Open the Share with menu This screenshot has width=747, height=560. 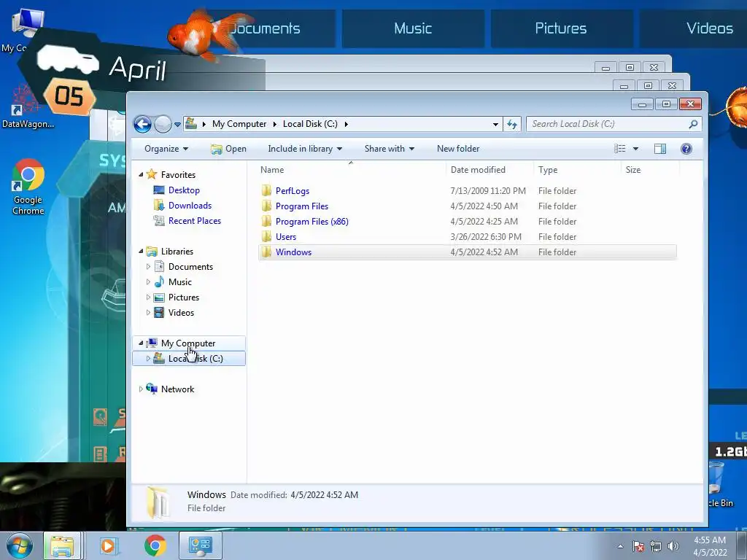click(390, 149)
